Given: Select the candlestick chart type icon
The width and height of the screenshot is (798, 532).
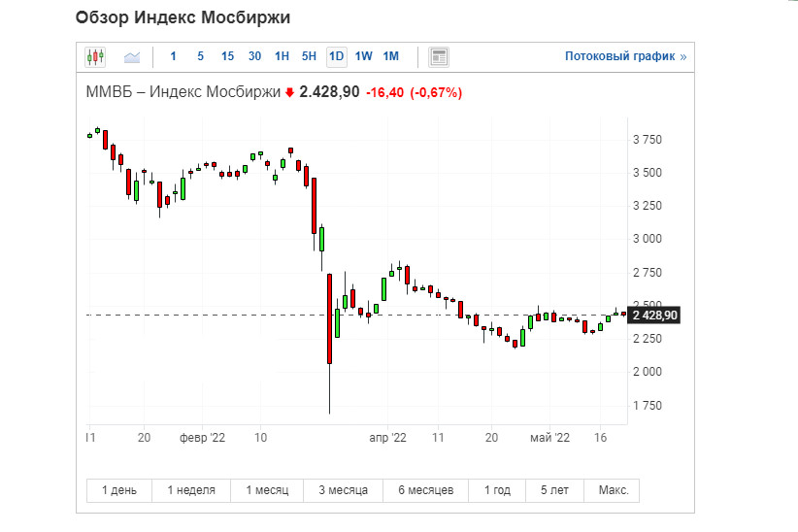Looking at the screenshot, I should coord(95,56).
